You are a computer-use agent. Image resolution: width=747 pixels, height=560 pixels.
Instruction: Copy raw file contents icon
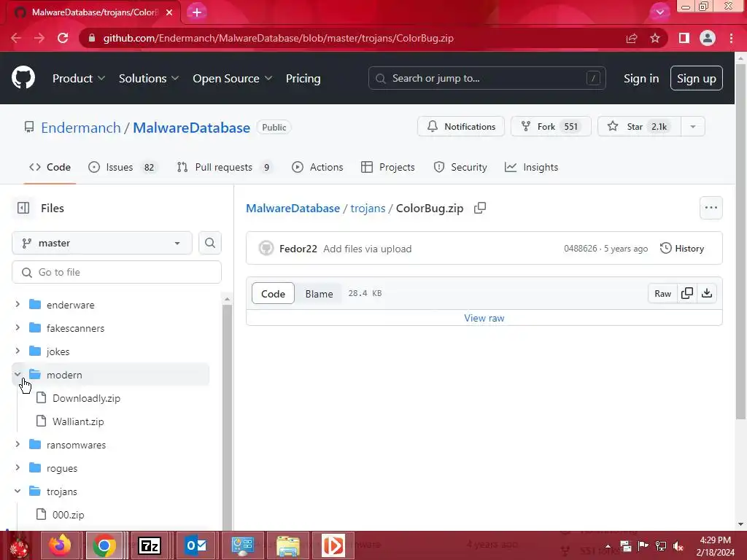(x=687, y=293)
